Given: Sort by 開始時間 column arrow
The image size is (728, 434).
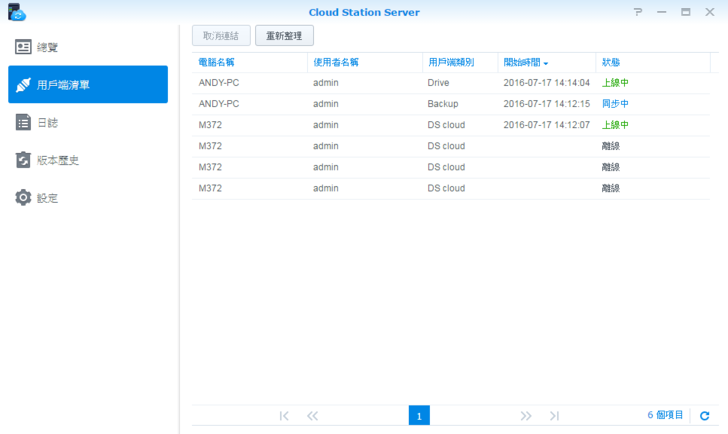Looking at the screenshot, I should [546, 63].
